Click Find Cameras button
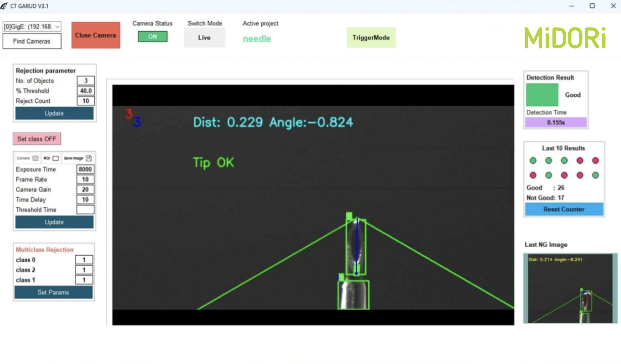Screen dimensions: 621x364 [32, 41]
